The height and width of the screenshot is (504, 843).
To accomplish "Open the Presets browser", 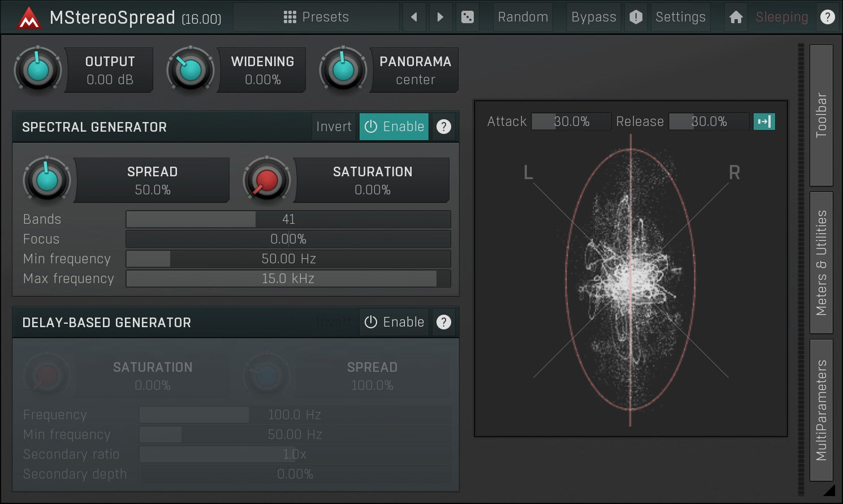I will tap(316, 17).
